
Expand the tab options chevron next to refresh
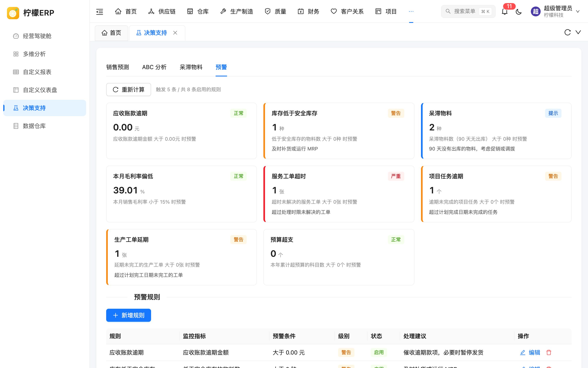click(578, 32)
